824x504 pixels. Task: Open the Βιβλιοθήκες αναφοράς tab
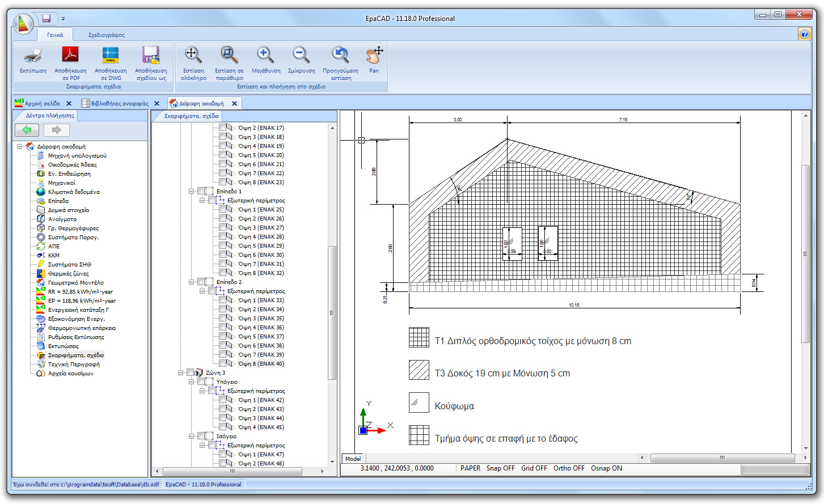[x=119, y=104]
